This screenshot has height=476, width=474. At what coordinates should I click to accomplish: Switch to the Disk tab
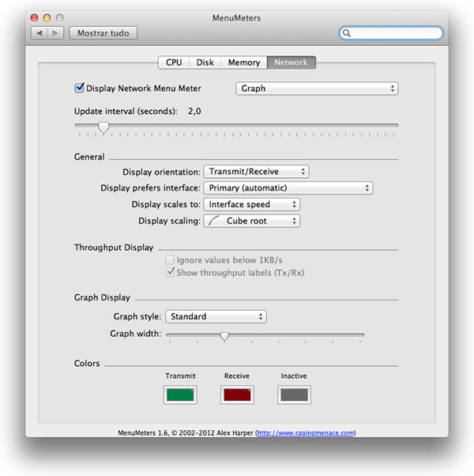205,62
